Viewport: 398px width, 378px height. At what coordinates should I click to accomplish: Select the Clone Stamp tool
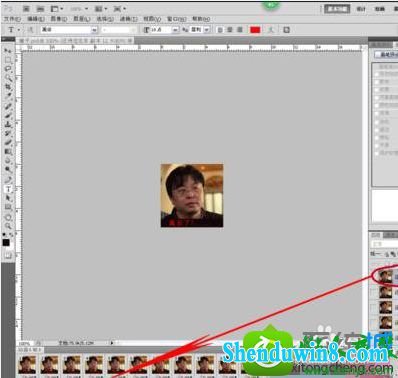(x=8, y=125)
